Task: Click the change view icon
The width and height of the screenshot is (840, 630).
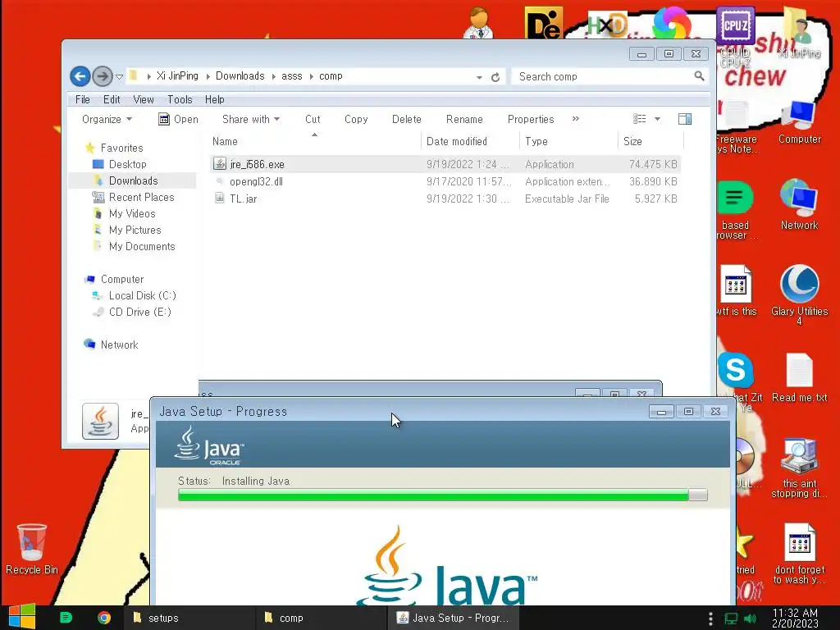Action: [x=639, y=119]
